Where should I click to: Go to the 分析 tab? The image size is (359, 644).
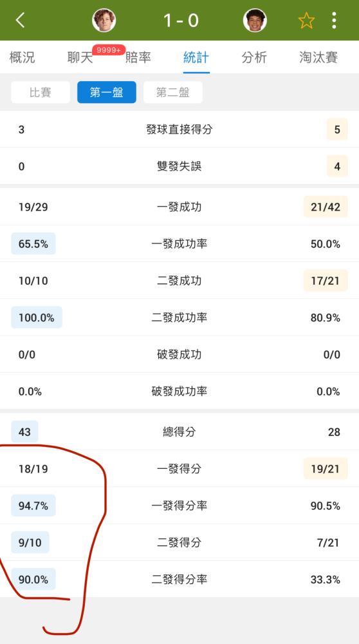[254, 57]
